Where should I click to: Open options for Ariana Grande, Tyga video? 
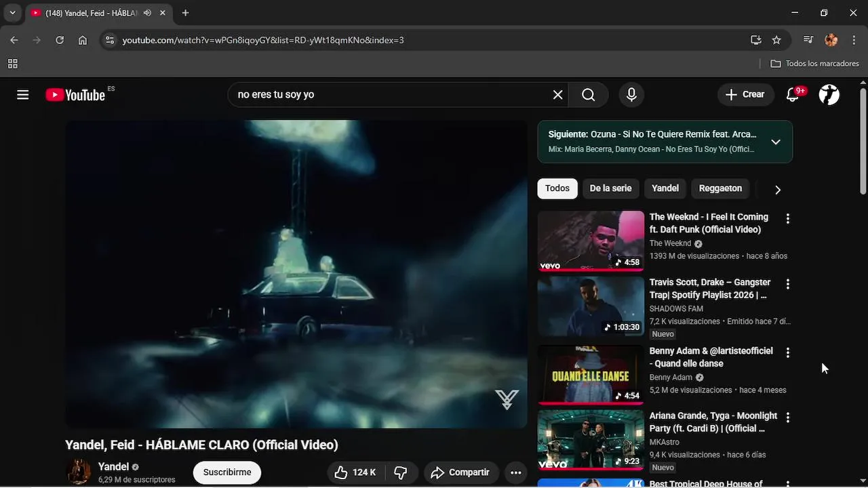click(787, 418)
